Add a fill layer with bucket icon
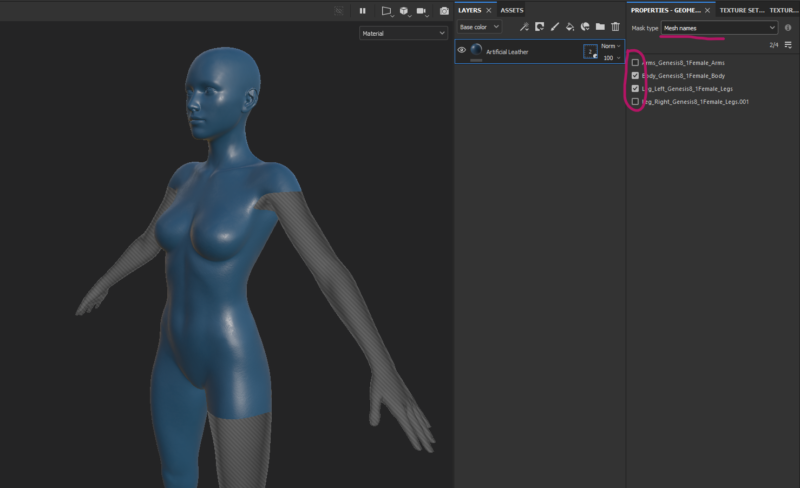This screenshot has width=800, height=488. (x=570, y=27)
